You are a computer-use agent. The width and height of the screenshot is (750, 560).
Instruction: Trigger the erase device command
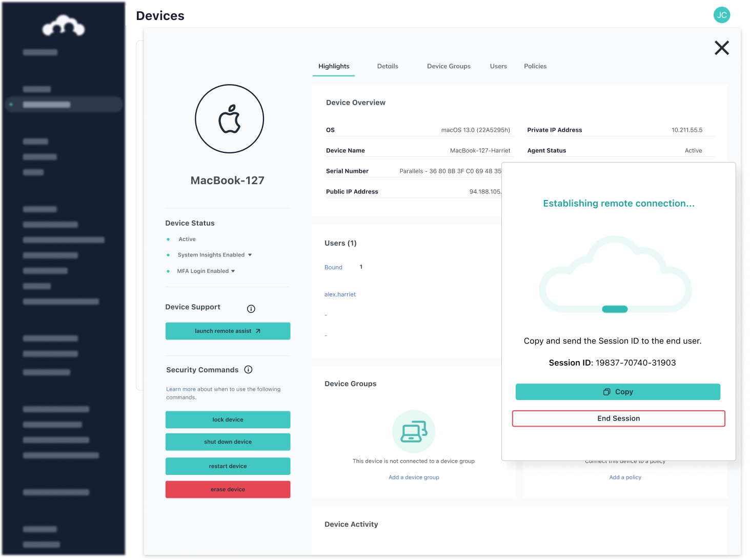coord(228,489)
